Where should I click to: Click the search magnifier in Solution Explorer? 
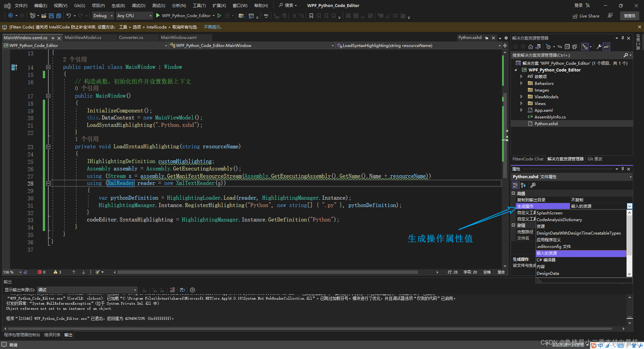tap(626, 55)
